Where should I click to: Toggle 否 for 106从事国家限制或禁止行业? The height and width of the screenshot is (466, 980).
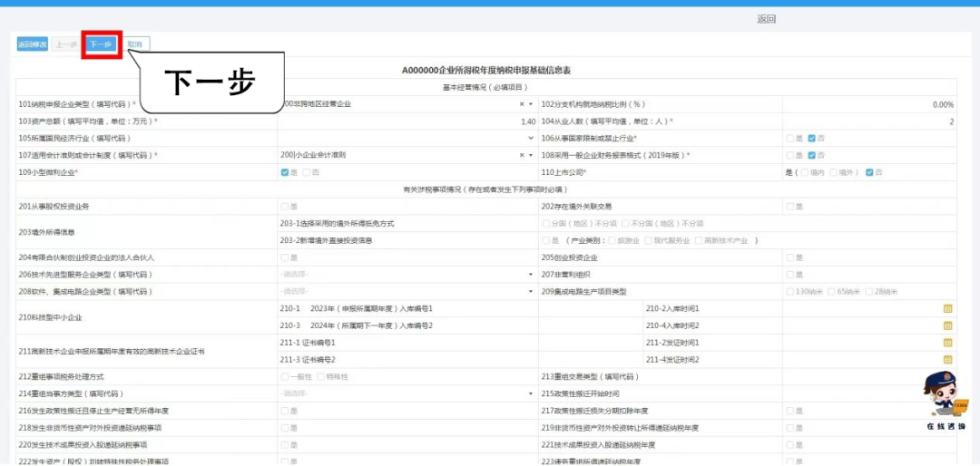(812, 138)
